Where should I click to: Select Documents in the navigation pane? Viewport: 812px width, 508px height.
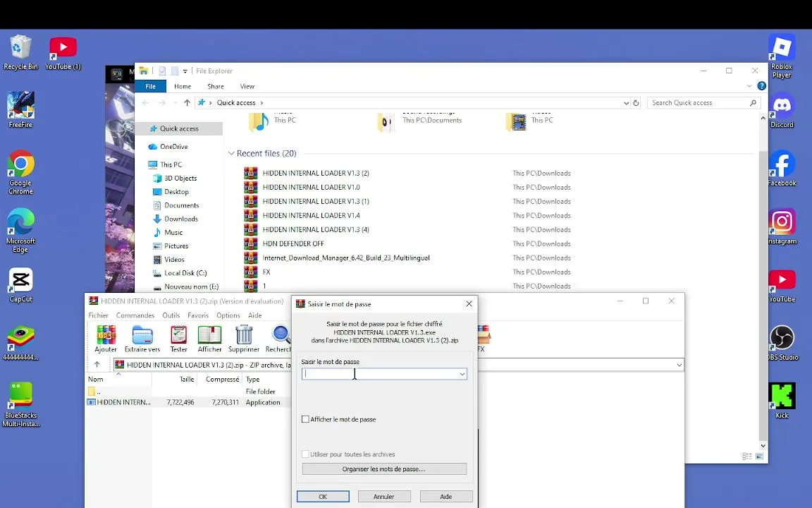(x=181, y=205)
